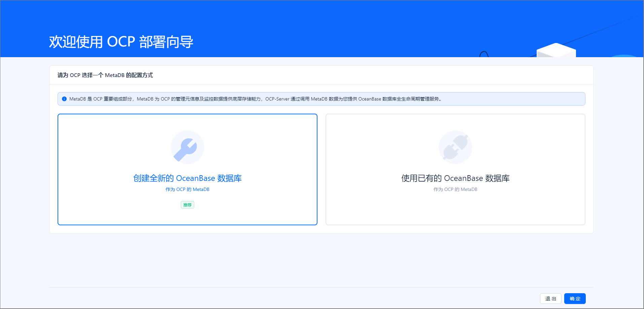
Task: Click the 欢迎使用 OCP 部署向导 header title
Action: click(121, 42)
